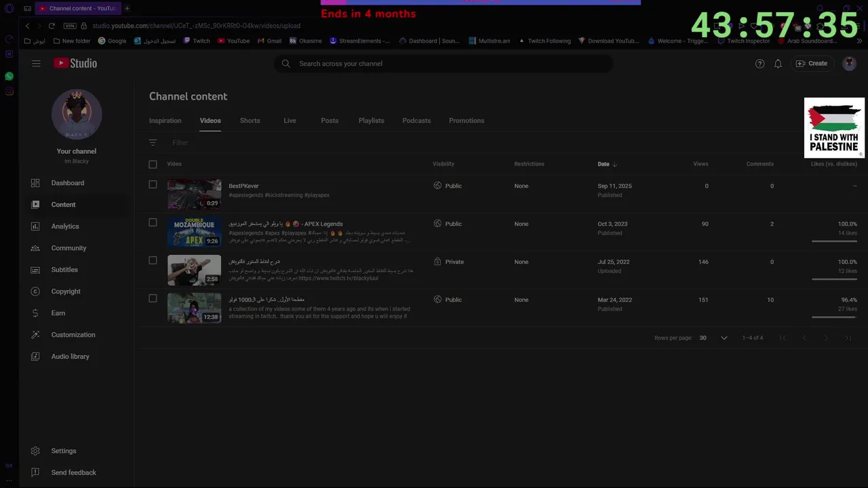868x488 pixels.
Task: Click the Views column header
Action: click(x=701, y=164)
